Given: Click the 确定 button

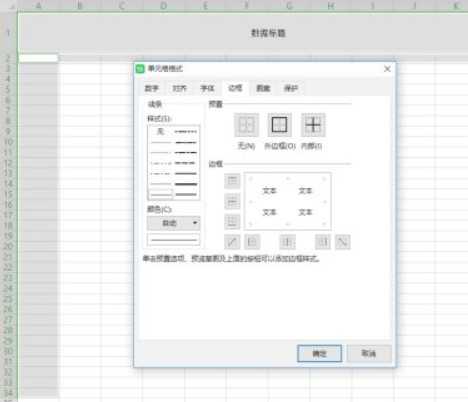Looking at the screenshot, I should click(x=319, y=353).
